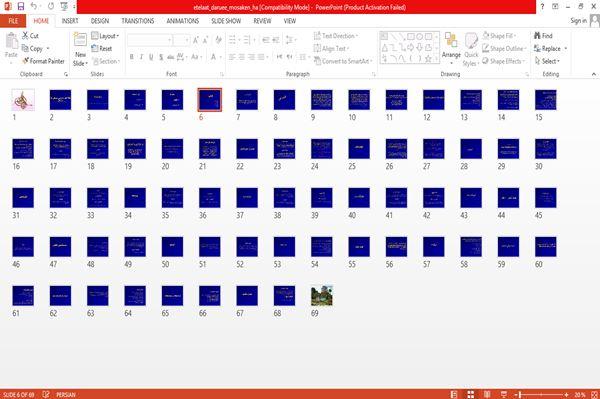Select slide 22 thumbnail
This screenshot has height=399, width=600.
[x=247, y=148]
